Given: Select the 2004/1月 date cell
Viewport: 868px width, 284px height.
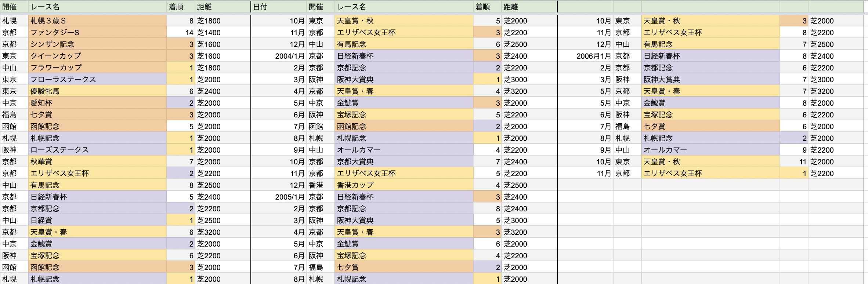Looking at the screenshot, I should coord(279,56).
